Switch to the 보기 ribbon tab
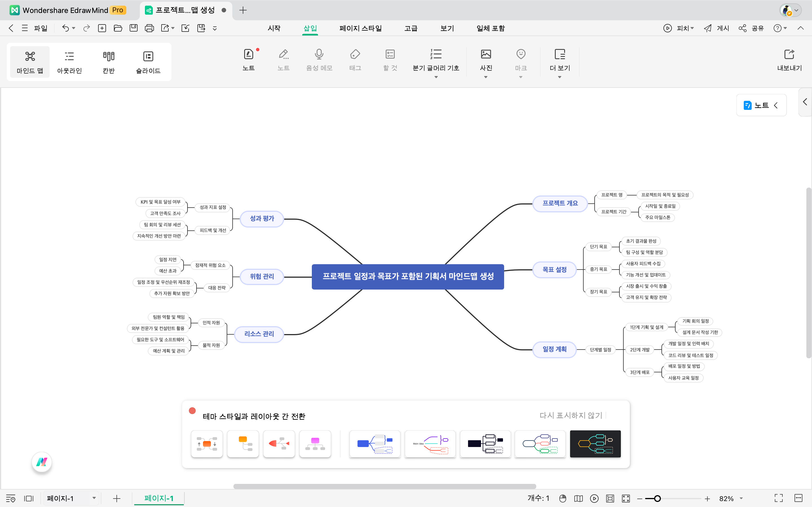 (447, 28)
